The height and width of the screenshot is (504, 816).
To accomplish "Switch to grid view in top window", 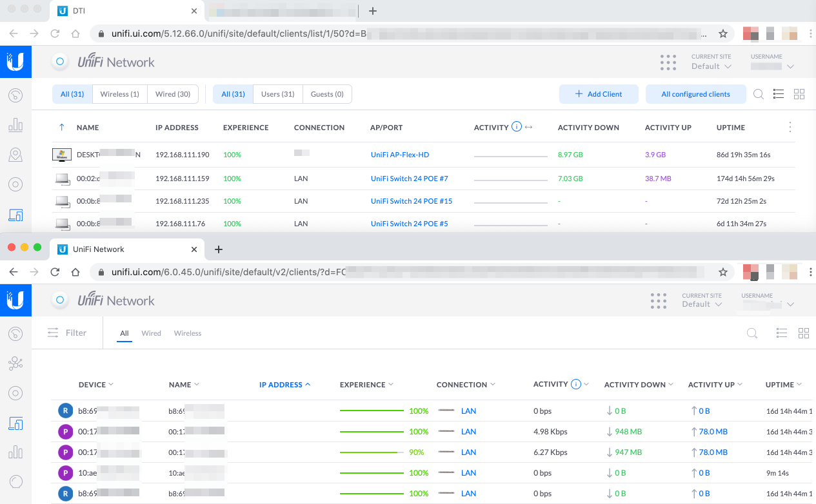I will tap(799, 94).
